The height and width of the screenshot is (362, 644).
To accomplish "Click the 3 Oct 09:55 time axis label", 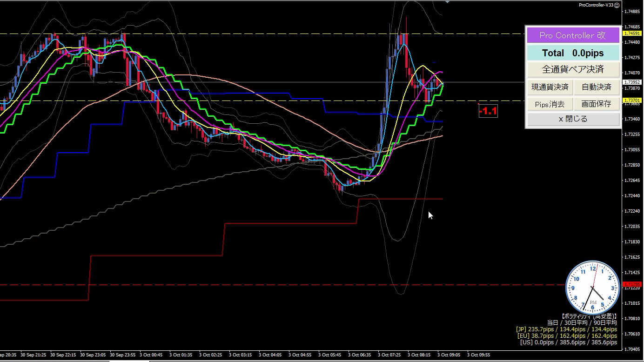I will point(479,355).
